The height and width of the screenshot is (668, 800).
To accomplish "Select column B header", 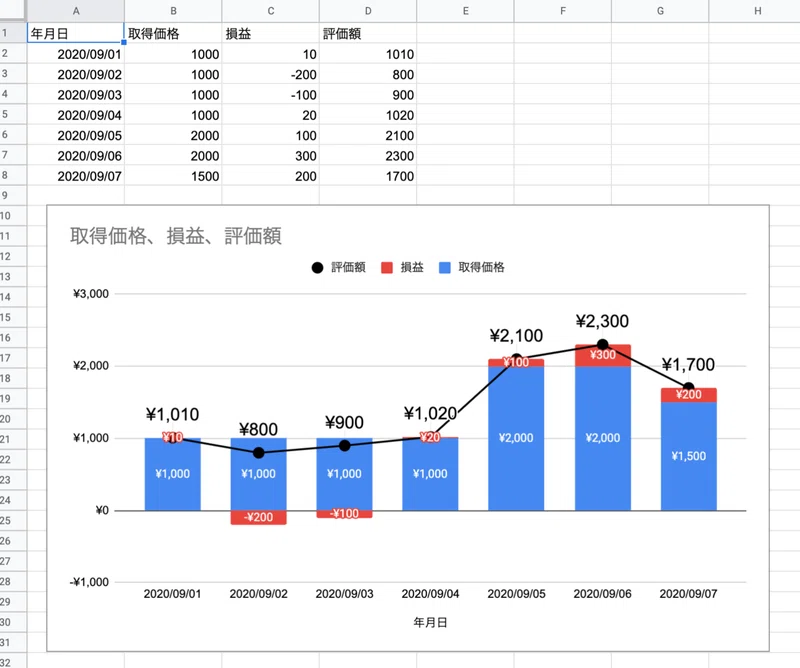I will point(173,11).
